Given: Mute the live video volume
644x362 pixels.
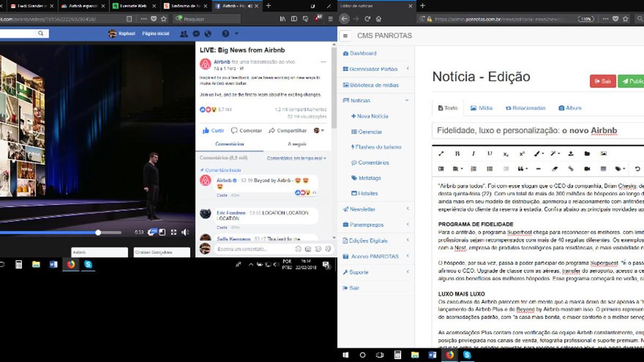Looking at the screenshot, I should click(185, 232).
